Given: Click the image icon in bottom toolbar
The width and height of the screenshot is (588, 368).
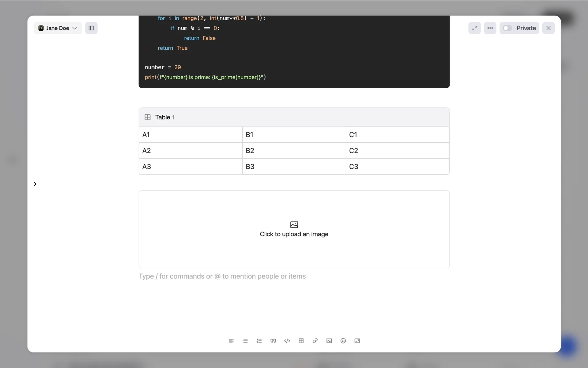Looking at the screenshot, I should click(329, 341).
